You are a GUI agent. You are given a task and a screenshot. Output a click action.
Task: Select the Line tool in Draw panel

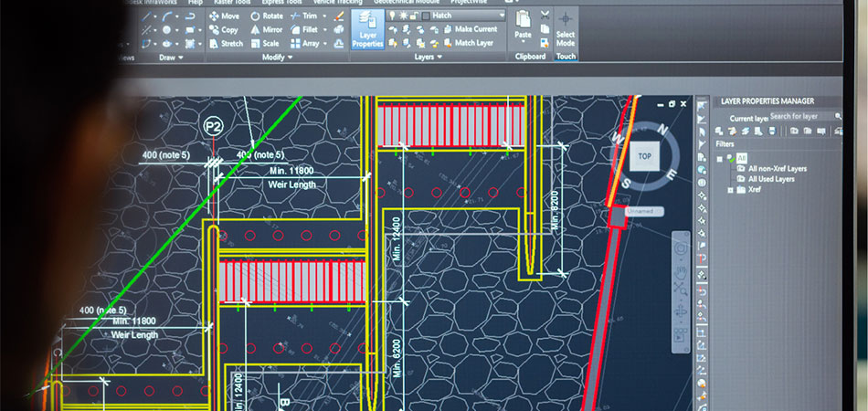coord(147,16)
